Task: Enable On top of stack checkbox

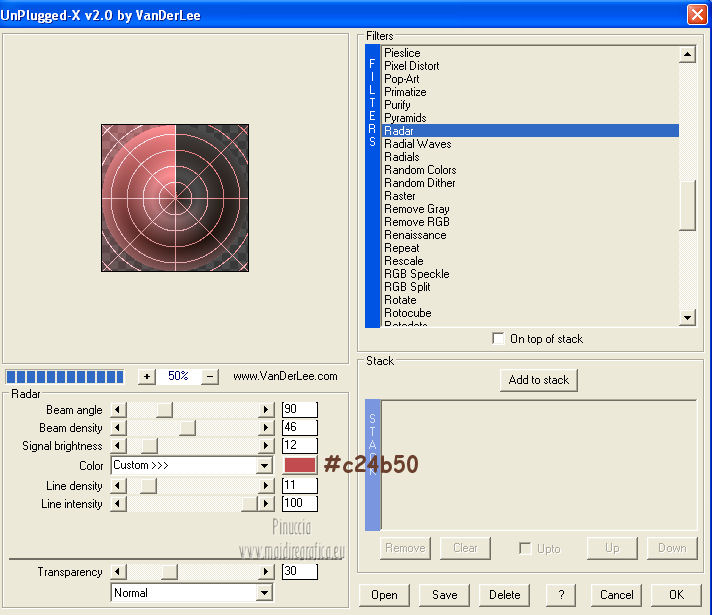Action: (x=499, y=339)
